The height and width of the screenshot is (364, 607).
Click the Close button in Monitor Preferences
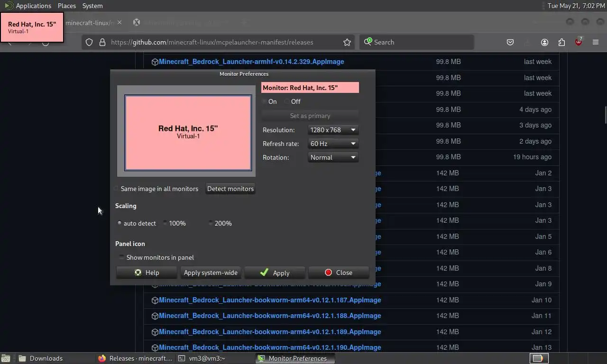(x=339, y=273)
